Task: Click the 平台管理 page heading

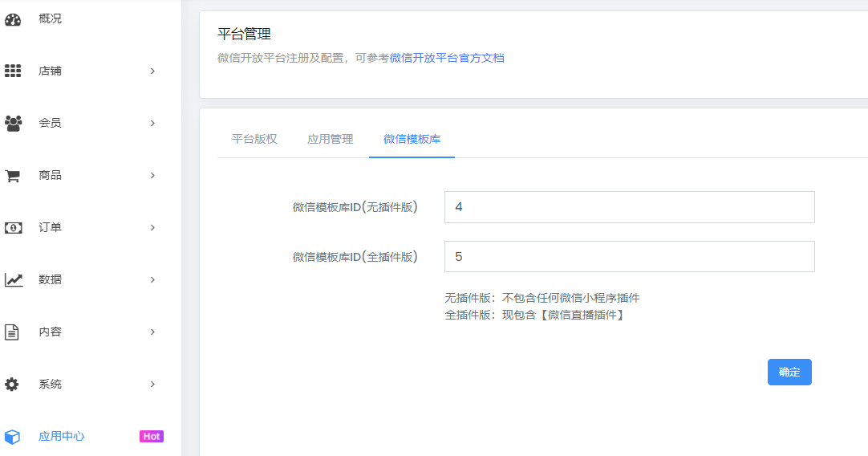Action: (244, 34)
